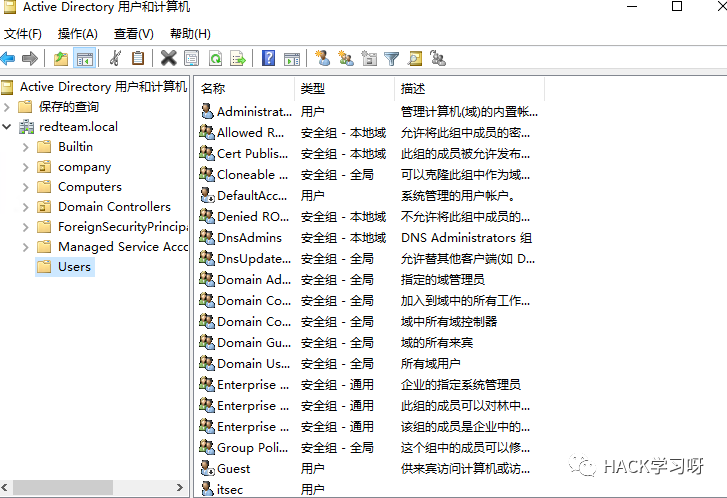
Task: Select the Domain Gu... group row
Action: coord(369,343)
